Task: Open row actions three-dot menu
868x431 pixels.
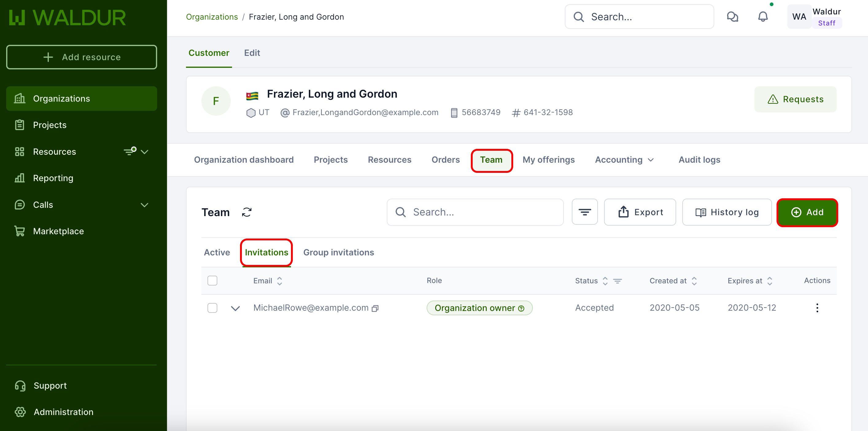Action: coord(817,308)
